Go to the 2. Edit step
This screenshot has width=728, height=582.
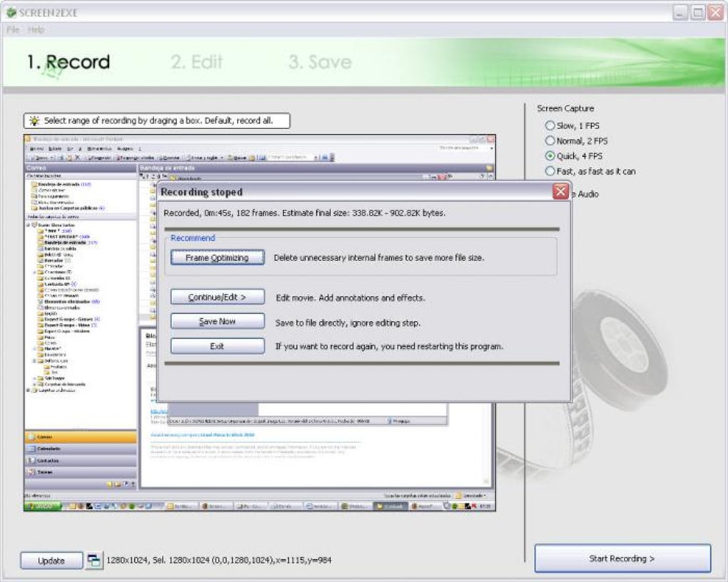click(197, 62)
